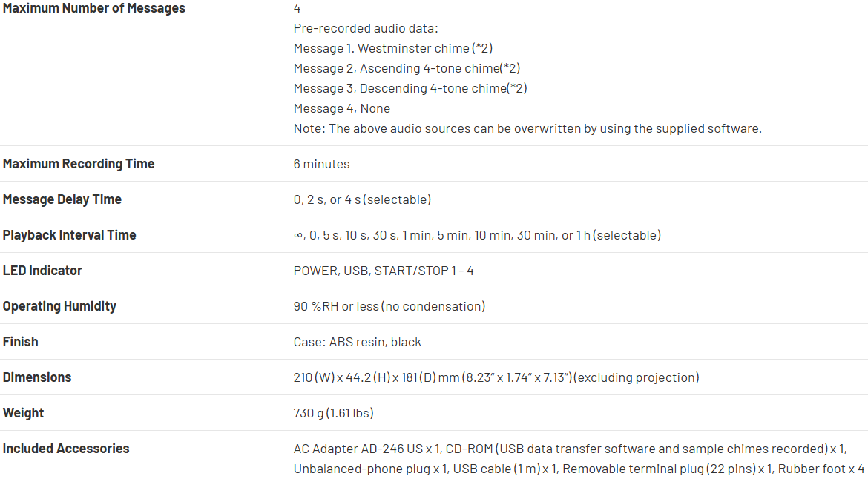Click the Message Delay Time label
868x479 pixels.
click(62, 199)
